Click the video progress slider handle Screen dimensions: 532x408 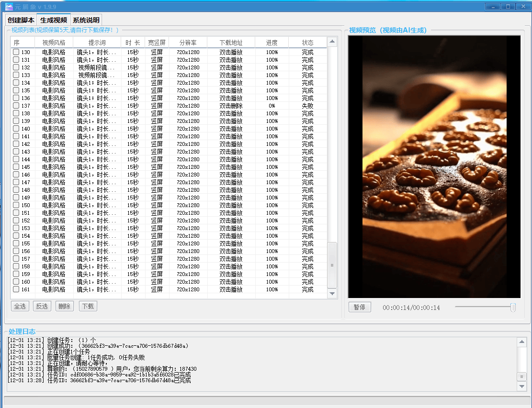tap(513, 307)
